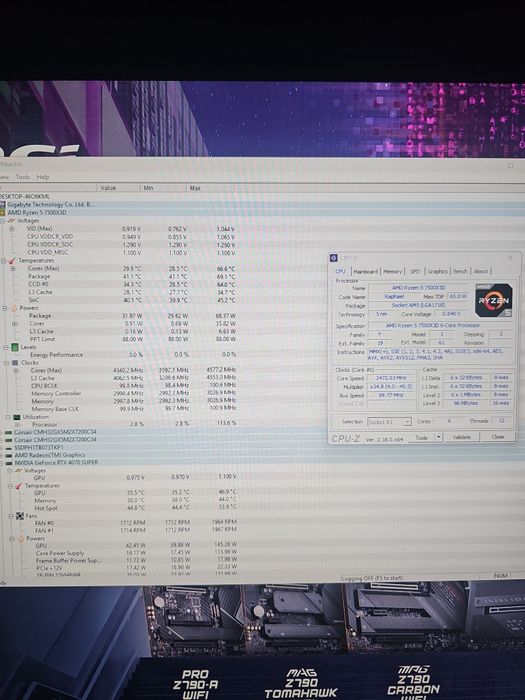Click the NVIDIA GeForce RTX 4070 SUPER icon
The width and height of the screenshot is (525, 700).
(x=8, y=463)
